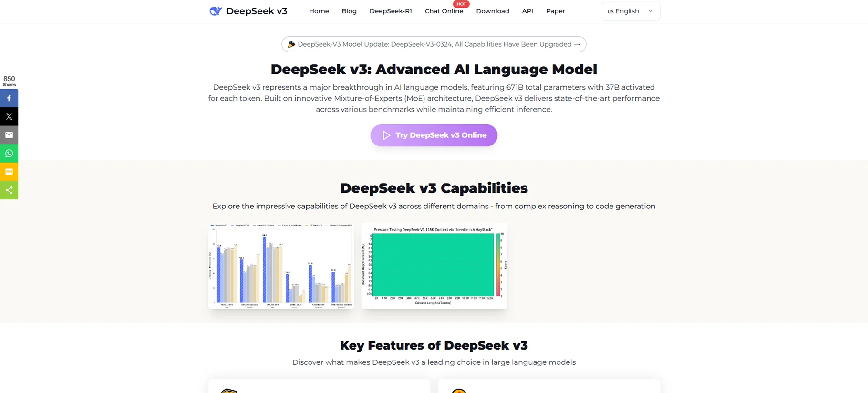Screen dimensions: 868x393
Task: Go to the Home nav item
Action: click(319, 11)
